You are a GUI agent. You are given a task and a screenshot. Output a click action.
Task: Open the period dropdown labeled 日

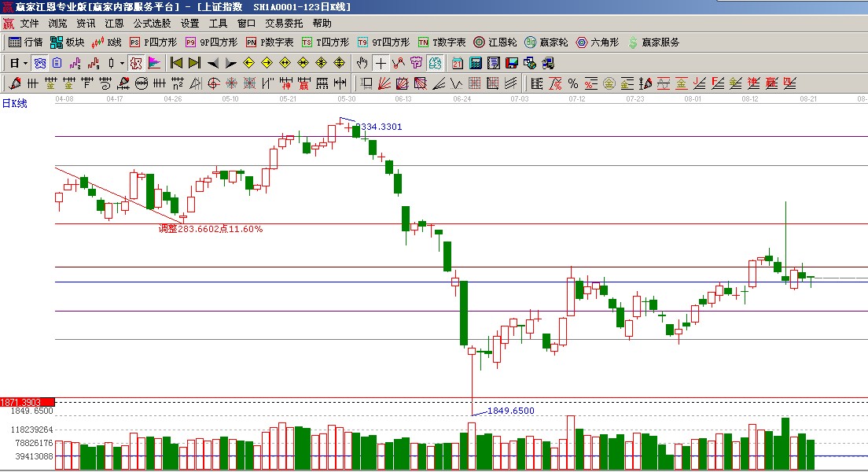tap(18, 63)
